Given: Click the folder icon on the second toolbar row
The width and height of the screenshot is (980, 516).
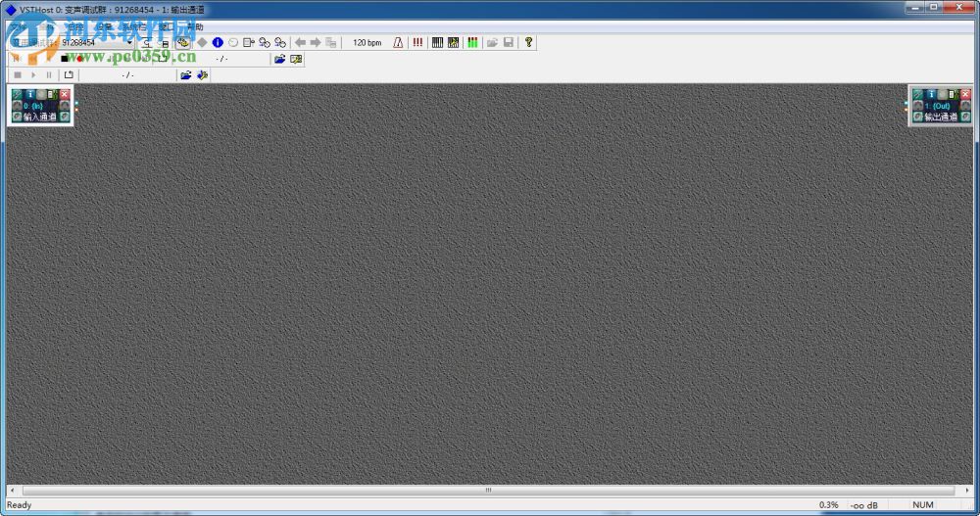Looking at the screenshot, I should [x=279, y=59].
